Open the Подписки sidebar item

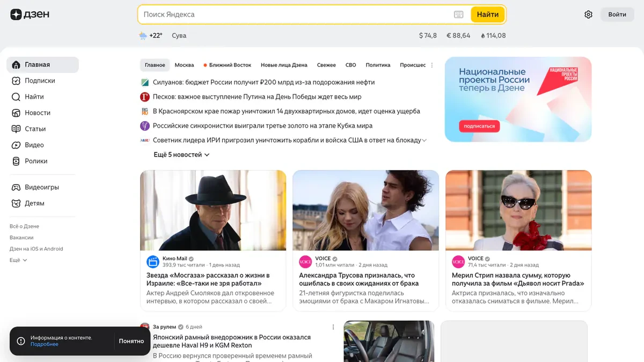(42, 80)
